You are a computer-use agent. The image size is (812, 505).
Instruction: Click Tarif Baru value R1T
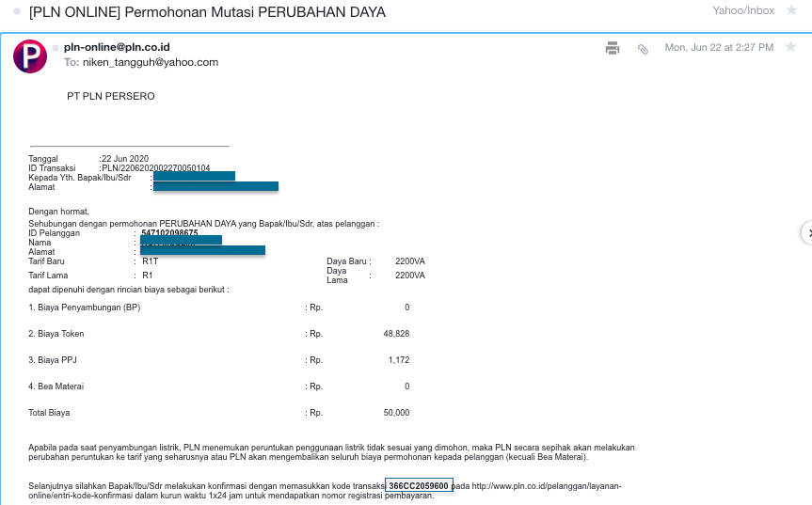[x=151, y=261]
